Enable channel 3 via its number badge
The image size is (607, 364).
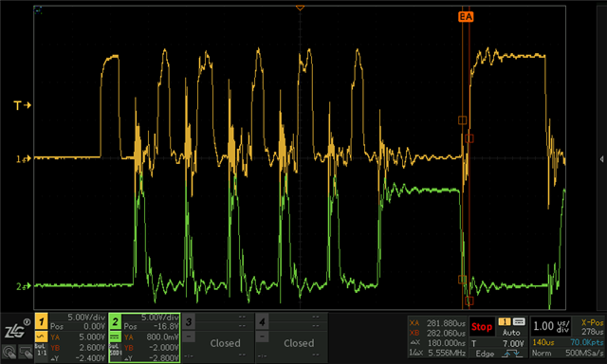[x=189, y=321]
